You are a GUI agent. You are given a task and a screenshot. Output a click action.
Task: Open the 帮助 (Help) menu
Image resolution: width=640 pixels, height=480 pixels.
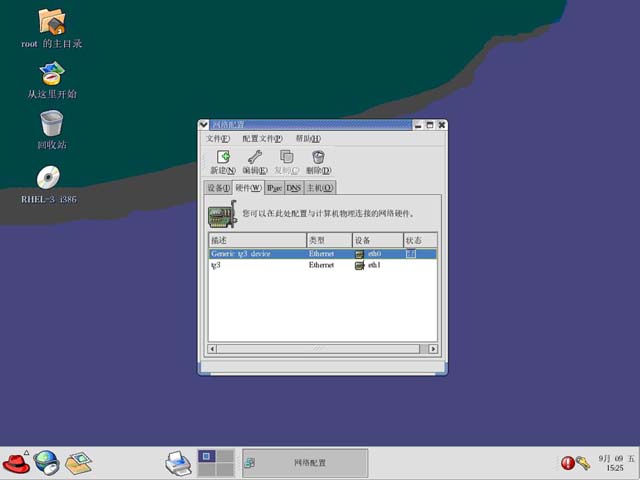pyautogui.click(x=308, y=139)
